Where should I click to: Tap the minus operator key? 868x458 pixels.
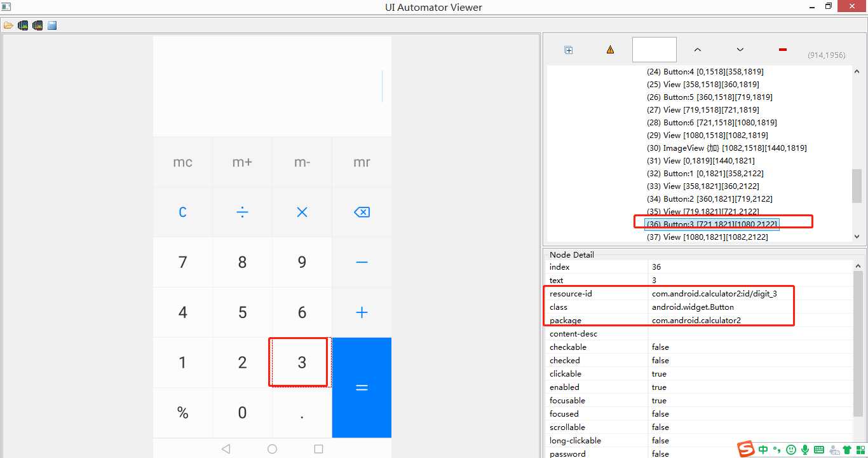(x=362, y=262)
